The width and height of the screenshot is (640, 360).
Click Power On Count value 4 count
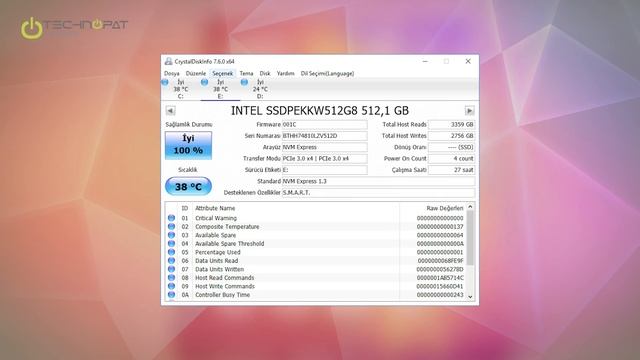[x=451, y=158]
